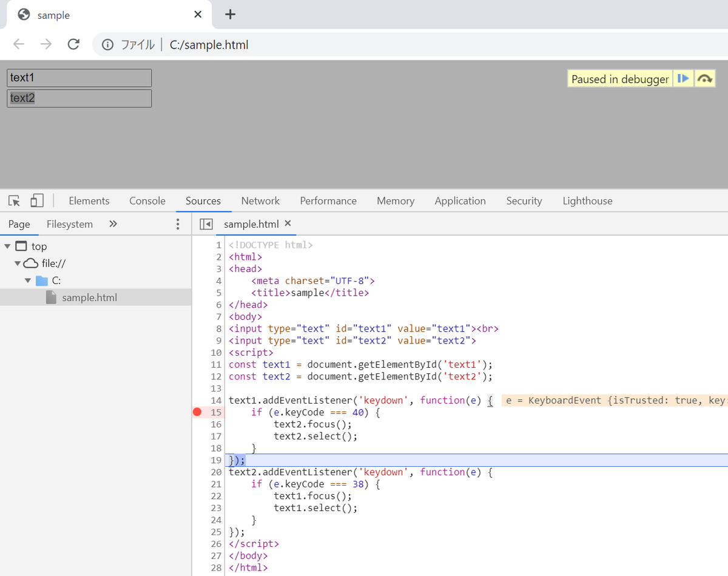Click the text1 input field on page

[x=79, y=78]
